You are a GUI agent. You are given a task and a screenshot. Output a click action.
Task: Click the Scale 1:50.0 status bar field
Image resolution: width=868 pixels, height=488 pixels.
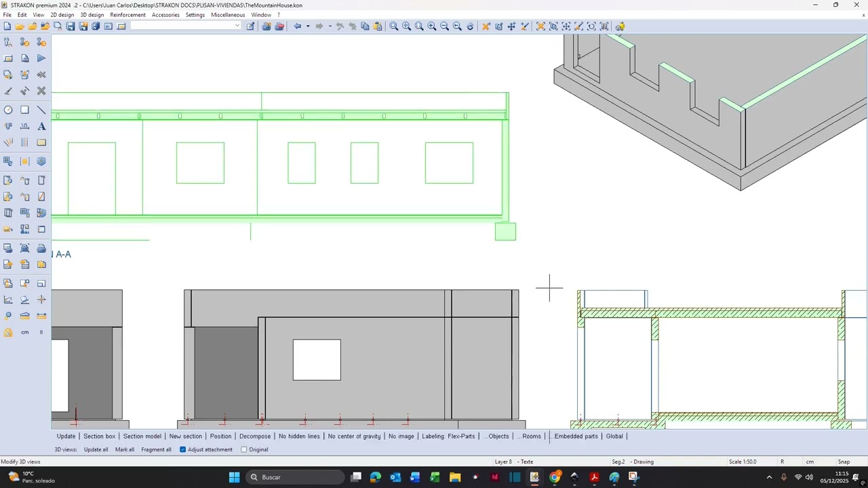click(x=743, y=462)
